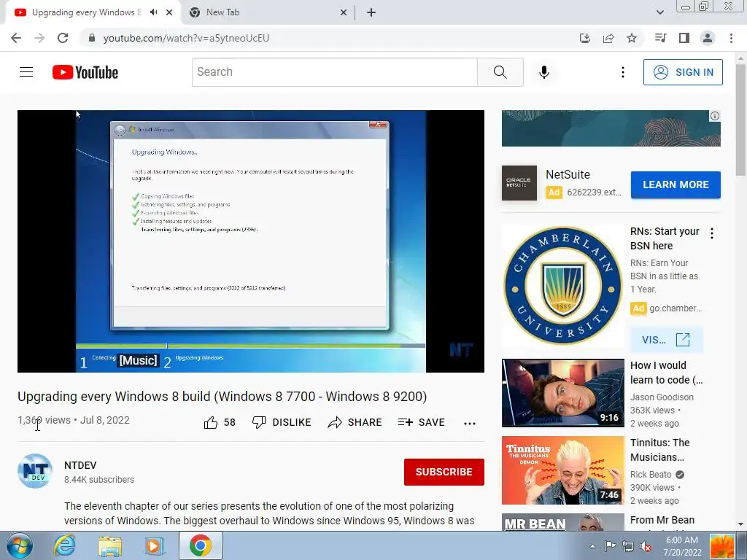747x560 pixels.
Task: Open Chrome three-dot menu
Action: 731,38
